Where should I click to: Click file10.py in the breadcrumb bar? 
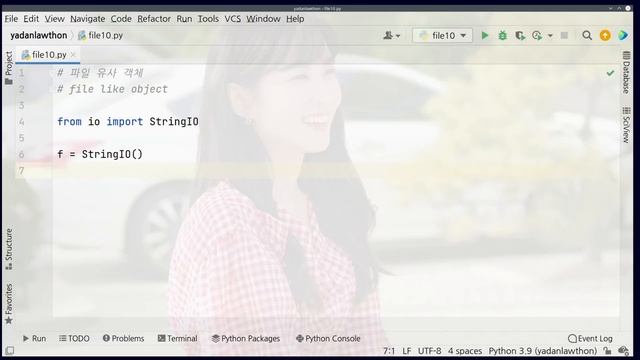click(100, 36)
